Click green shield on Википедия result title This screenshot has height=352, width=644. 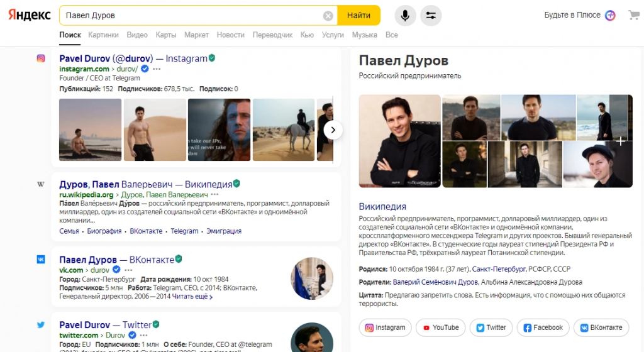click(236, 184)
